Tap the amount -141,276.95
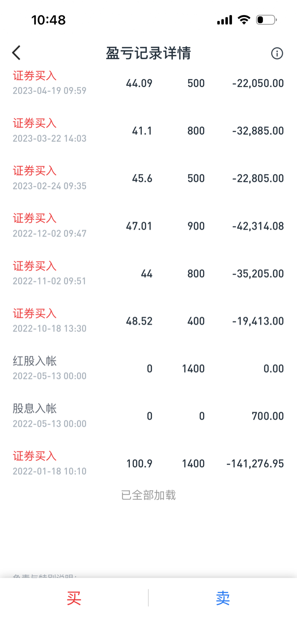This screenshot has width=297, height=644. 255,464
